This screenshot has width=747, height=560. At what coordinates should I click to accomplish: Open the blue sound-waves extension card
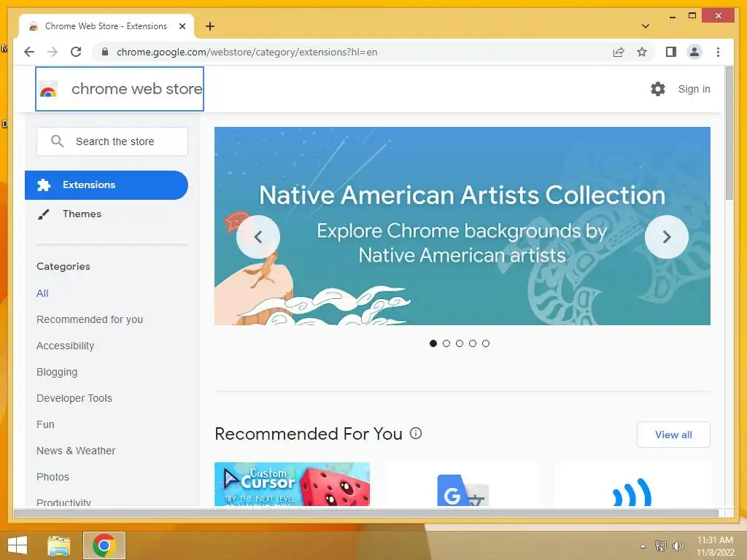pyautogui.click(x=632, y=484)
